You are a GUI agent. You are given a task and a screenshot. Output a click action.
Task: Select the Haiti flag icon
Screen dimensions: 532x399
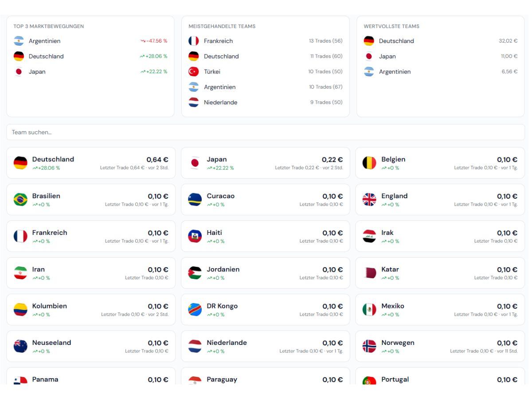(x=195, y=236)
